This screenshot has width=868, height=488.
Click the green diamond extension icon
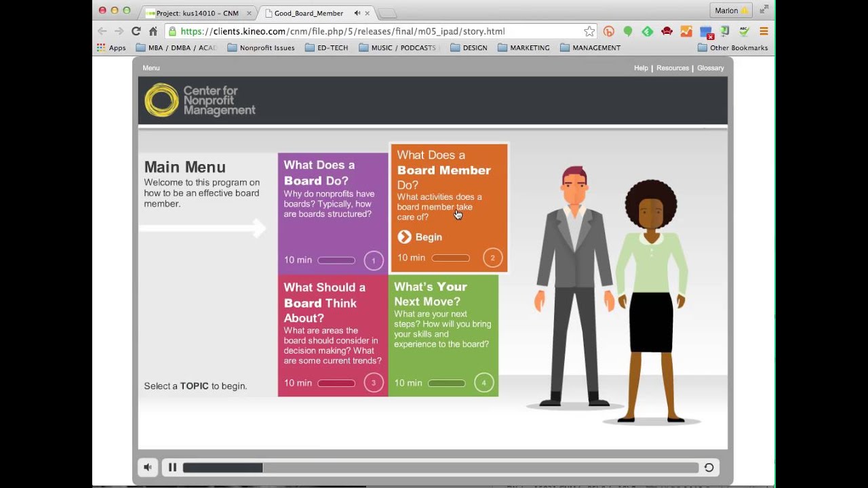[648, 31]
